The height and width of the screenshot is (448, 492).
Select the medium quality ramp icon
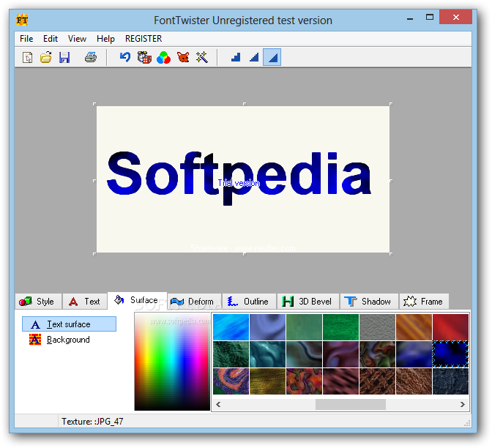(x=254, y=57)
